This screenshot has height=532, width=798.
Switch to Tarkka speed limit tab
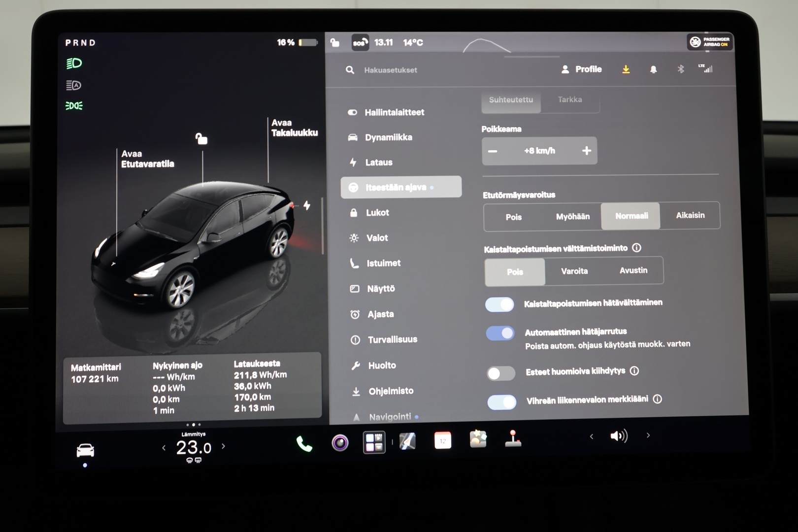pyautogui.click(x=570, y=100)
